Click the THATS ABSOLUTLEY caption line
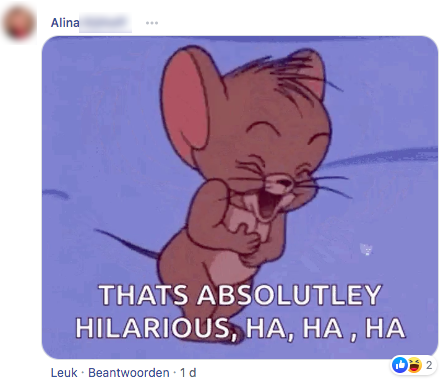The width and height of the screenshot is (447, 386). (240, 295)
